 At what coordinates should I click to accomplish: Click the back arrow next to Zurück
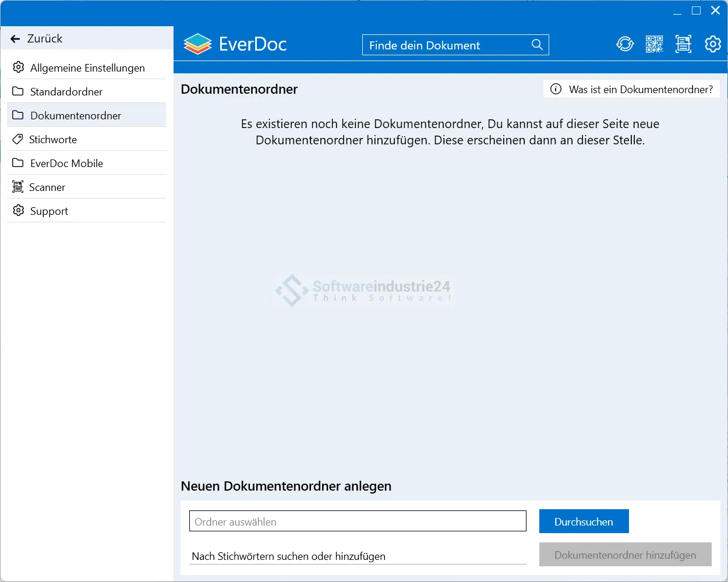[x=16, y=39]
